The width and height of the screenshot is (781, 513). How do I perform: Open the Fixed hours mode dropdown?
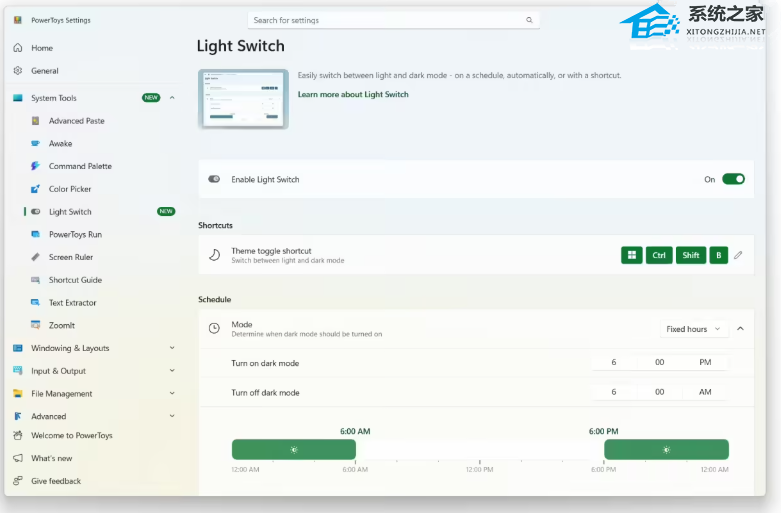pos(694,329)
